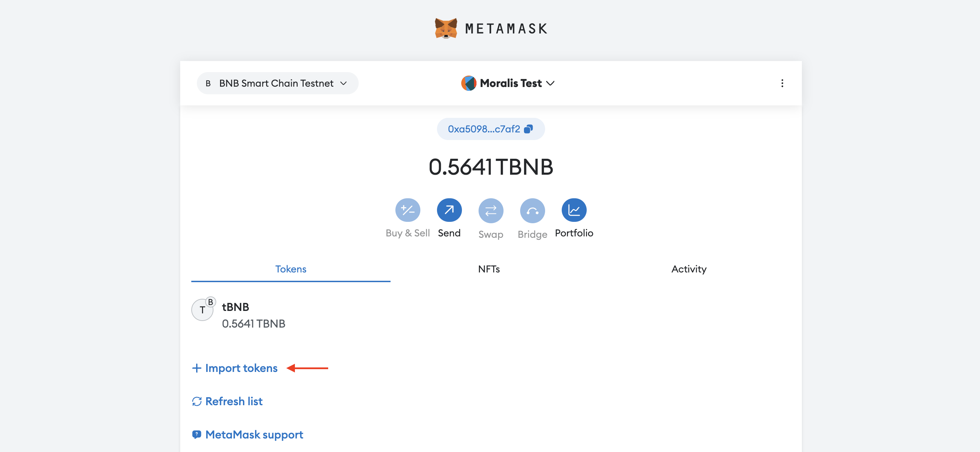Click the MetaMask fox logo
The height and width of the screenshot is (452, 980).
[446, 28]
